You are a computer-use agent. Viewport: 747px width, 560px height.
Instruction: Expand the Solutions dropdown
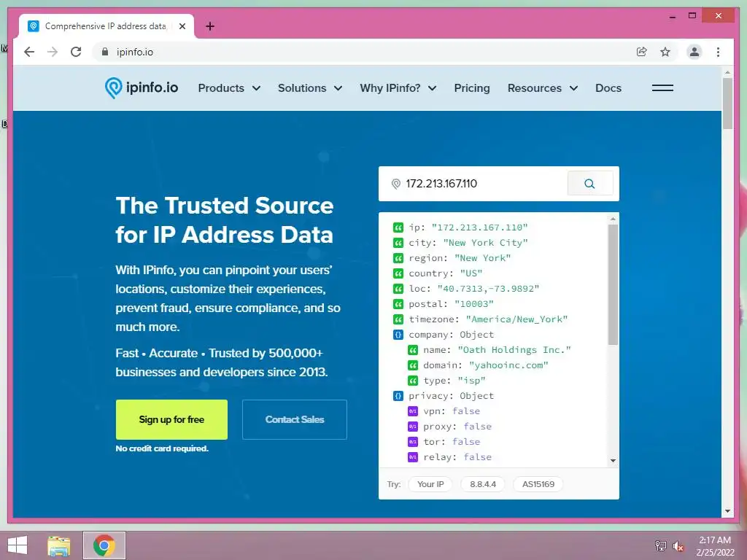(310, 88)
